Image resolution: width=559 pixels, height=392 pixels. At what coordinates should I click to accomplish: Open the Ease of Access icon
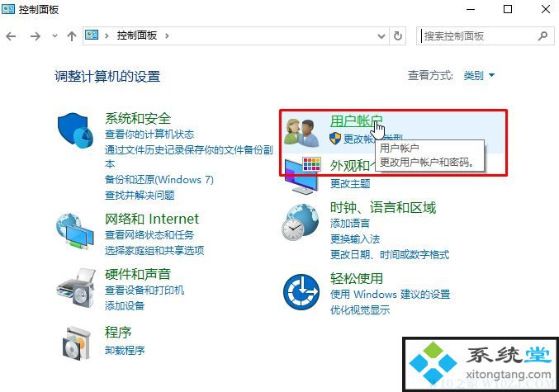click(x=301, y=292)
